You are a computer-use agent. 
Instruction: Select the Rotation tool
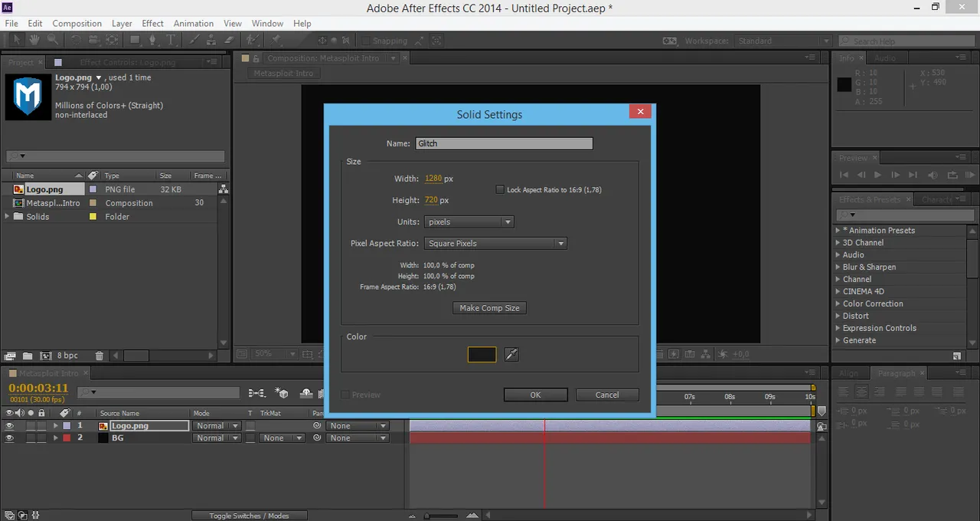pyautogui.click(x=76, y=40)
